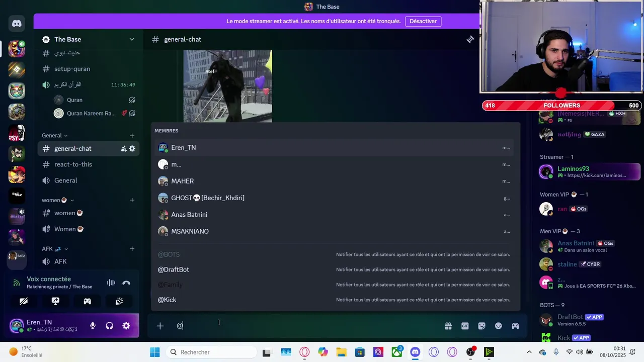
Task: Open DraftBot in the member list
Action: (589, 320)
